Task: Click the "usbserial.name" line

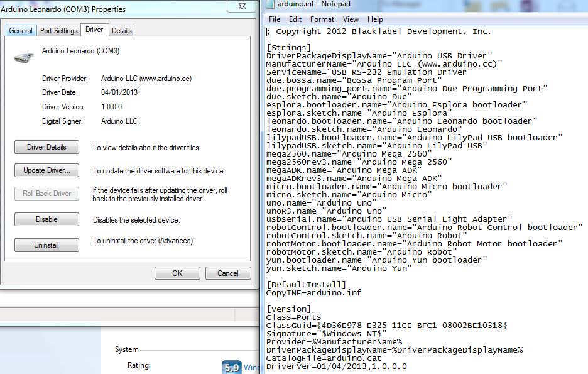Action: (x=389, y=219)
